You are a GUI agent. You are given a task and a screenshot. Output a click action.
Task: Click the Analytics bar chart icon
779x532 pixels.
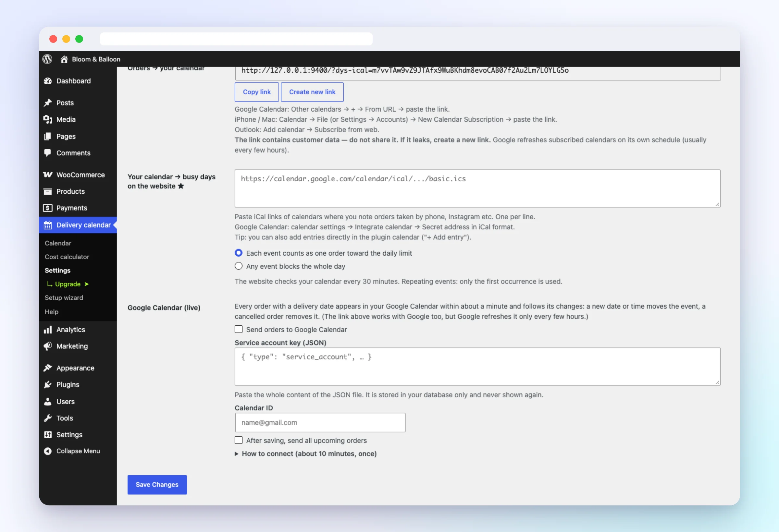[x=48, y=329]
